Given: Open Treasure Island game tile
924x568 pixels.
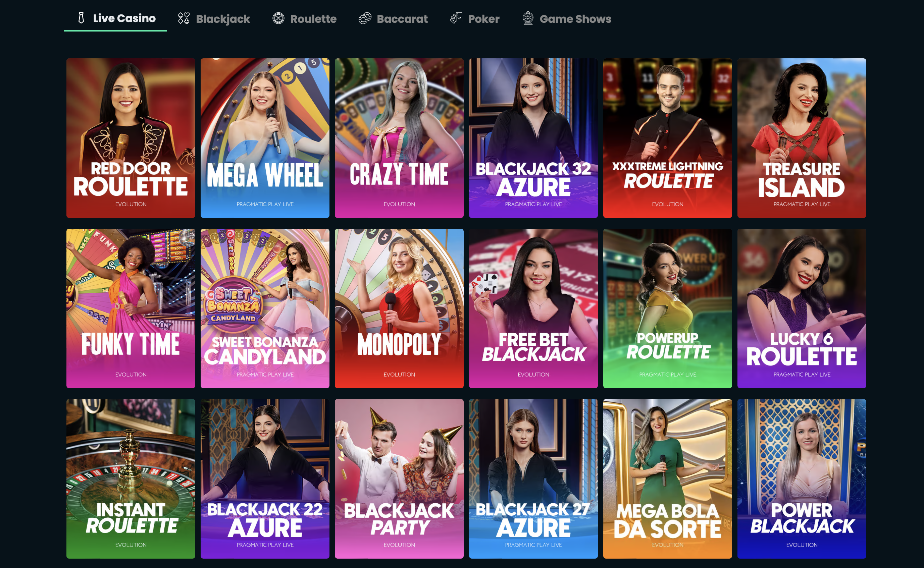Looking at the screenshot, I should click(x=802, y=138).
